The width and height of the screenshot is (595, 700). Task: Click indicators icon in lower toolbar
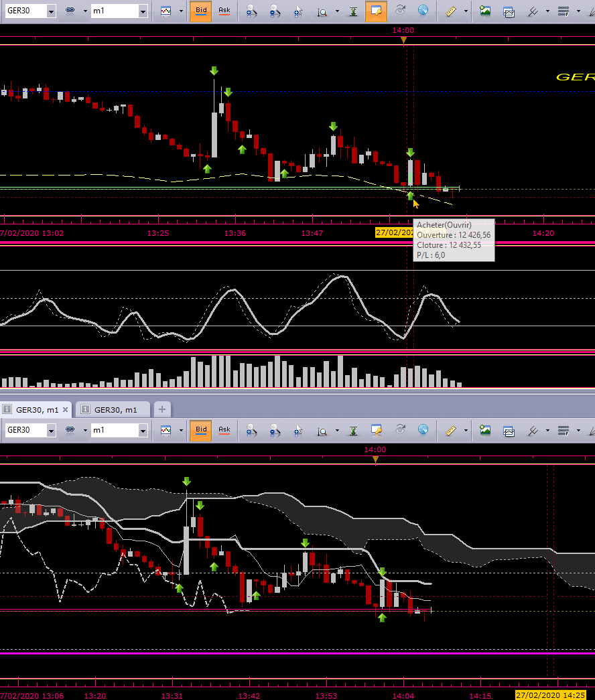click(x=533, y=430)
